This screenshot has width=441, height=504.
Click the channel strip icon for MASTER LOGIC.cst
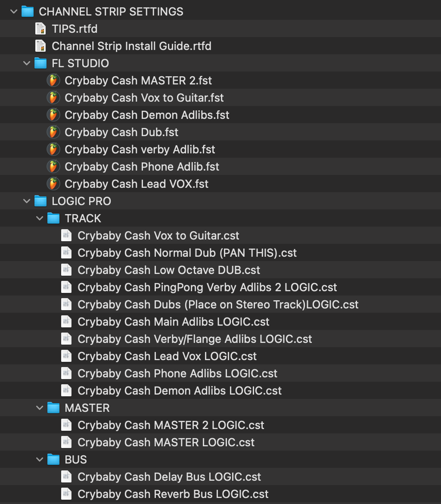66,442
